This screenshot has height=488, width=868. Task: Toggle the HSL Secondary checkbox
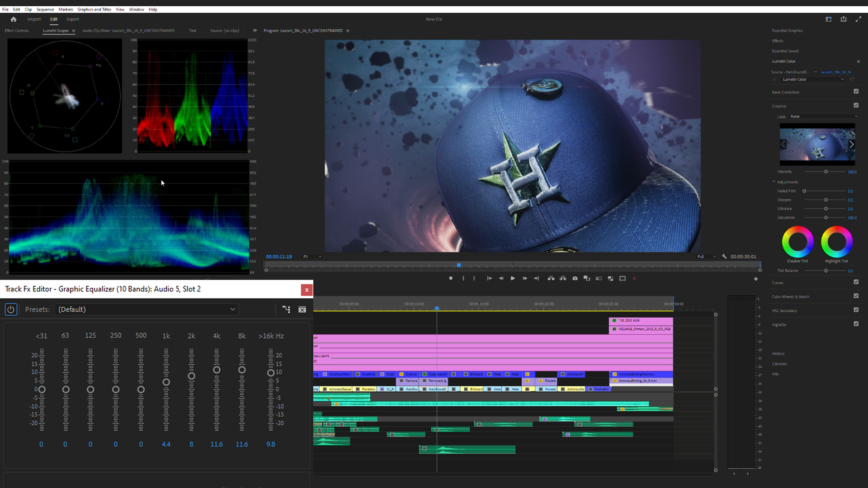856,310
